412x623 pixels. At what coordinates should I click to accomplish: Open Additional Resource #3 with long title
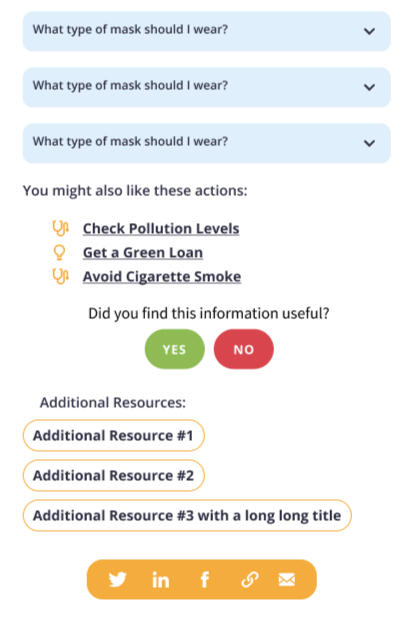187,515
